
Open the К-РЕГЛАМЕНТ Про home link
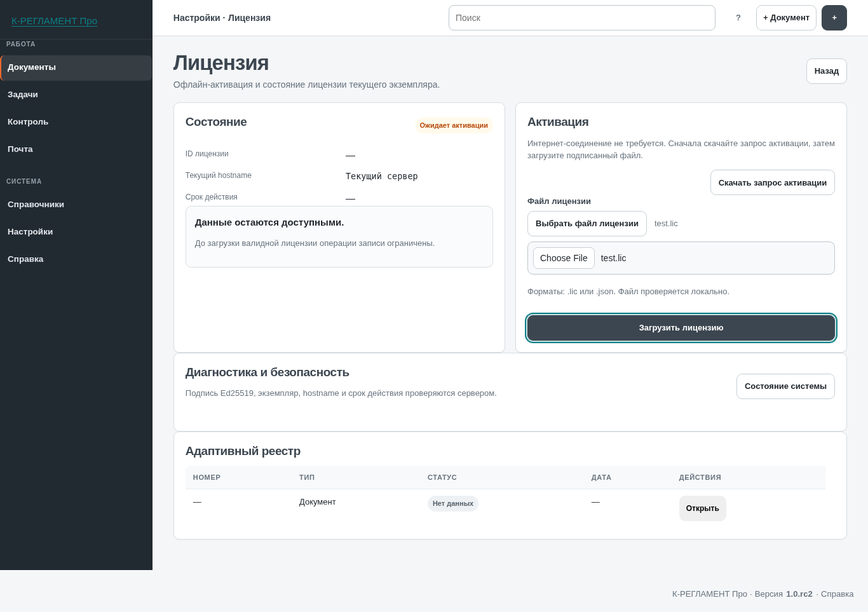click(x=54, y=21)
